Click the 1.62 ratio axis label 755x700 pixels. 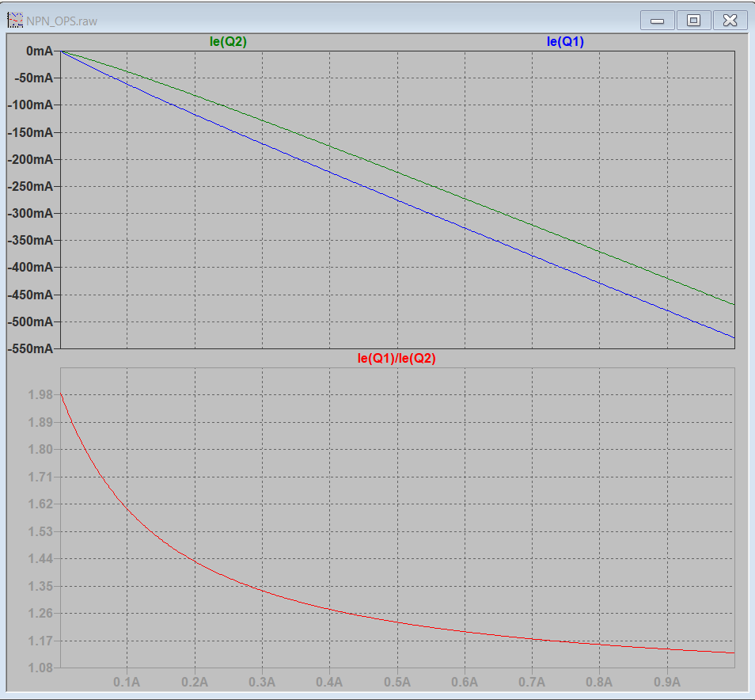coord(40,504)
